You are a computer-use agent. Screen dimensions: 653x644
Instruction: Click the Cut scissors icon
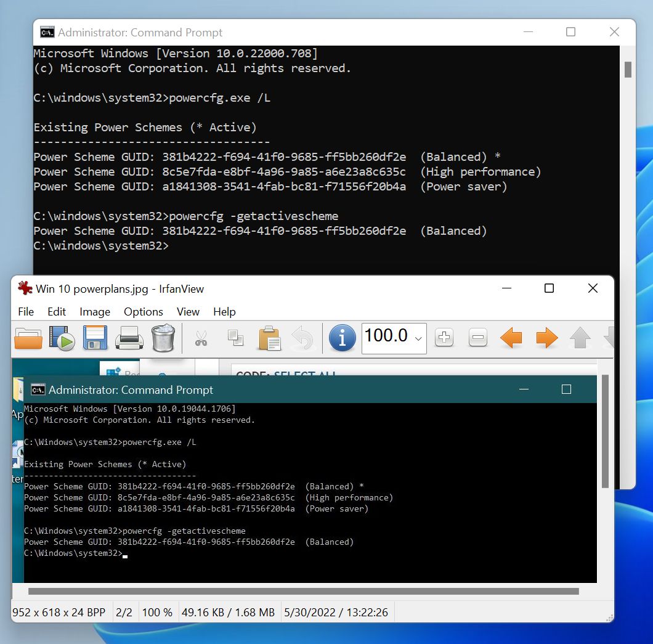click(x=201, y=338)
